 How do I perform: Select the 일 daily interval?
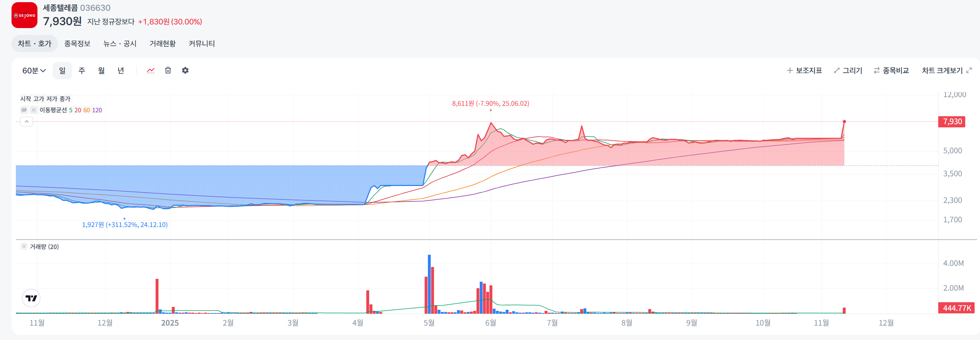(x=62, y=71)
